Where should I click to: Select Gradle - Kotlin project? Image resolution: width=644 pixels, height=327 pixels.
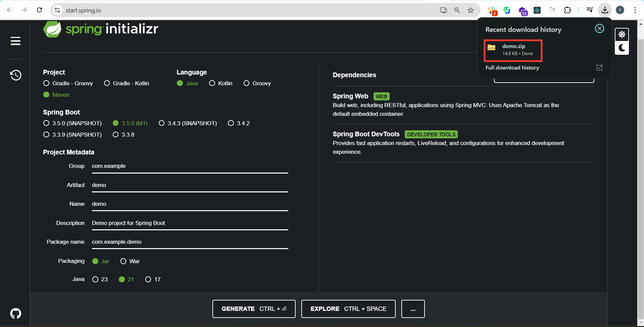pyautogui.click(x=127, y=83)
